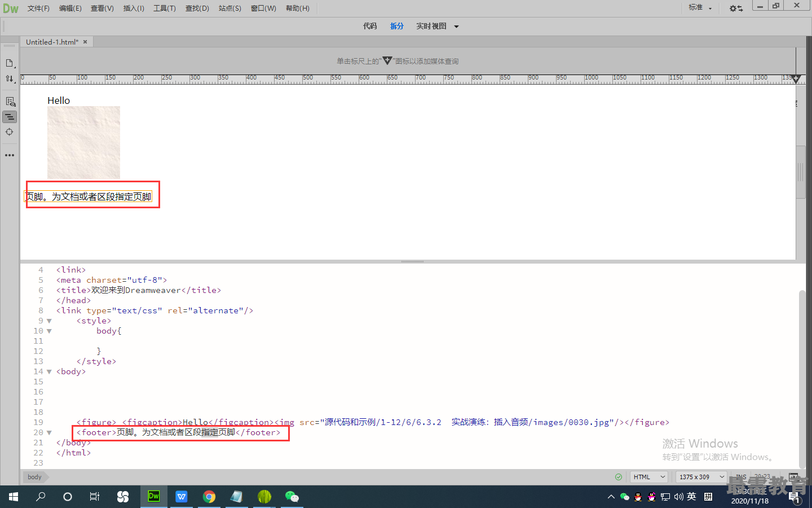Open the 标准 workspace dropdown
The width and height of the screenshot is (812, 508).
700,7
